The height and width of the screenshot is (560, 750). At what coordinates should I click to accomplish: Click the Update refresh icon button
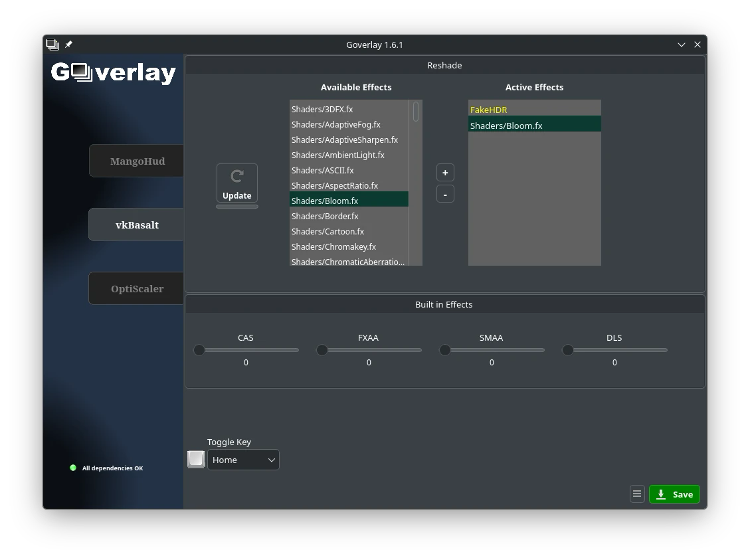[237, 183]
